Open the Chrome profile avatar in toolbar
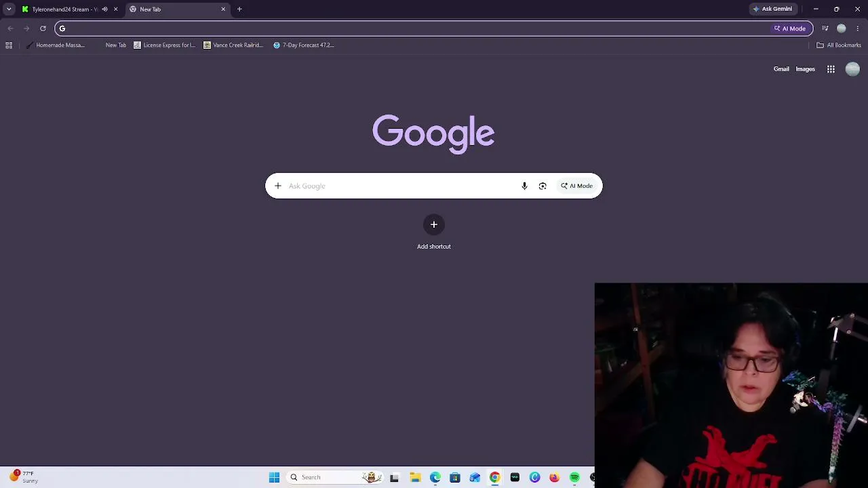The image size is (868, 488). tap(842, 28)
